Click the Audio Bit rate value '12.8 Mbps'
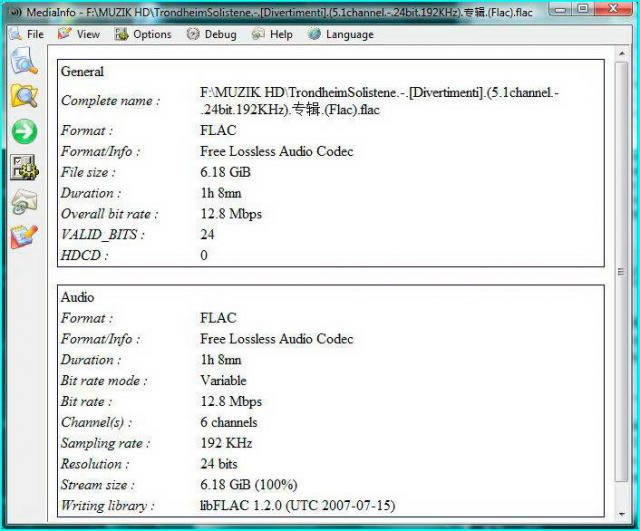Screen dimensions: 640x531 pos(231,402)
